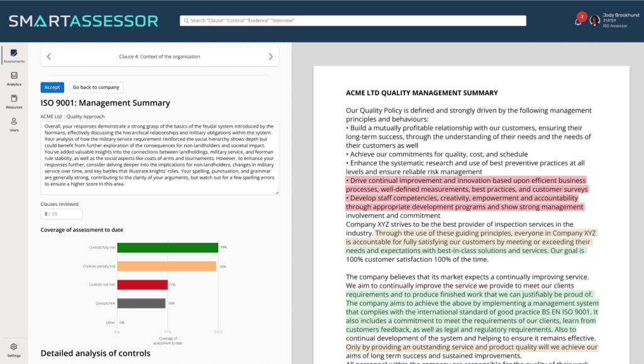The image size is (644, 364).
Task: Click the management summary text area
Action: tap(160, 157)
